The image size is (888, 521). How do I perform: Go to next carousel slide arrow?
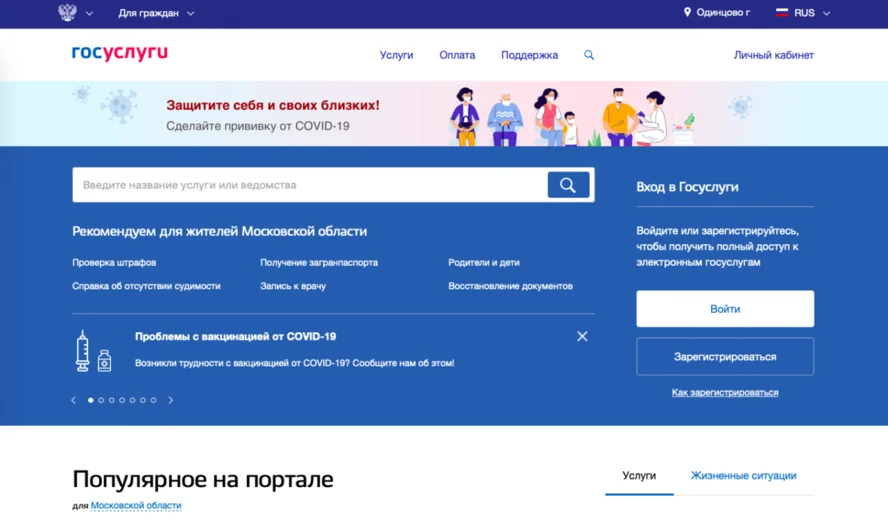click(171, 400)
